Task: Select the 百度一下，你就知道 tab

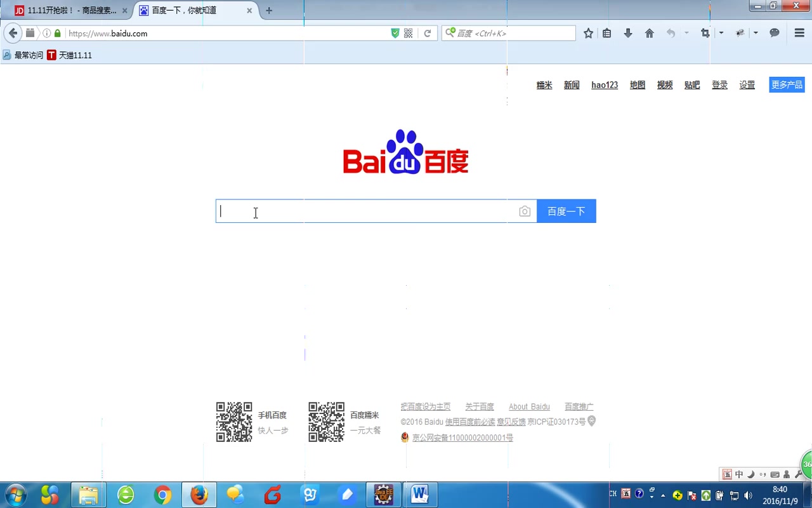Action: coord(195,11)
